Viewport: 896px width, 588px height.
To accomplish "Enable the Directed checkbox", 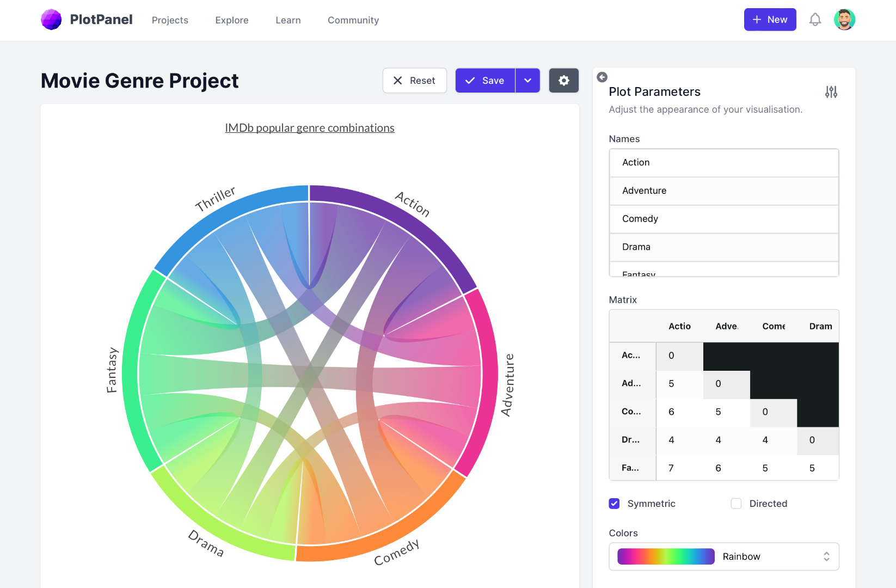I will (736, 504).
